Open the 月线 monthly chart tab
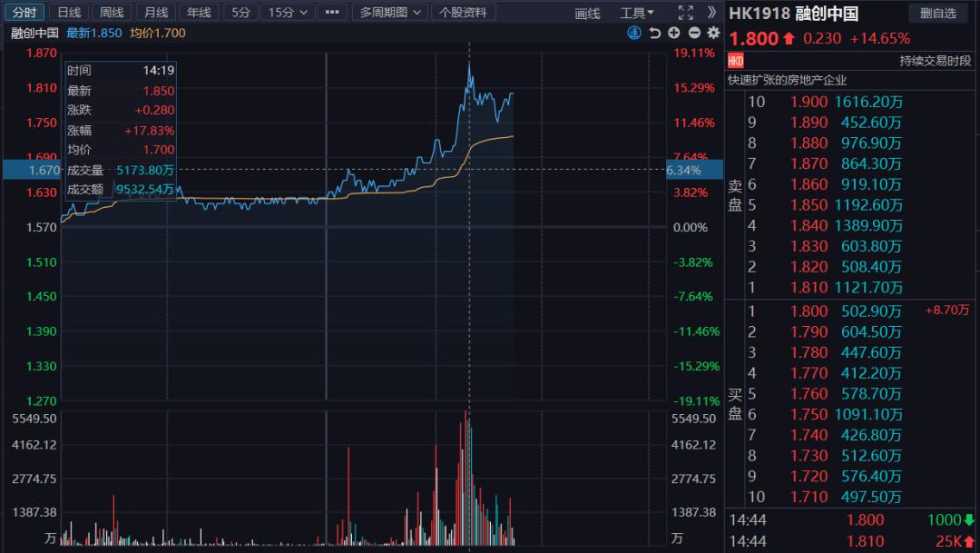980x553 pixels. pyautogui.click(x=156, y=13)
